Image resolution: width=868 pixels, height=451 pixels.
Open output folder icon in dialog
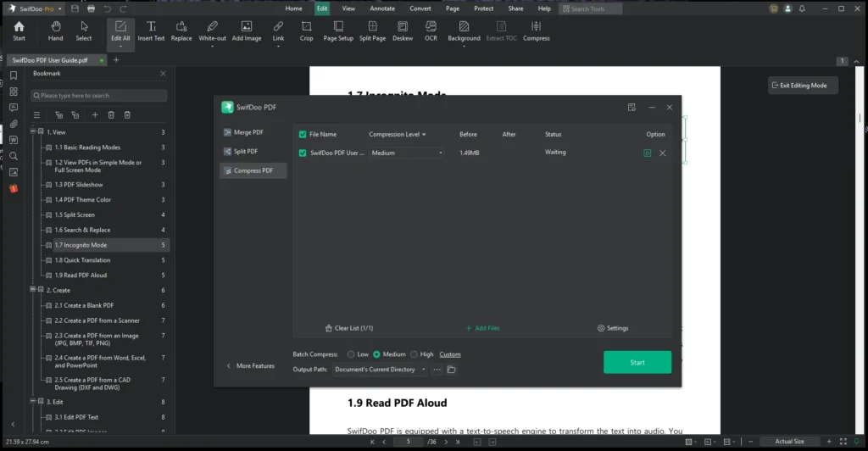click(451, 369)
